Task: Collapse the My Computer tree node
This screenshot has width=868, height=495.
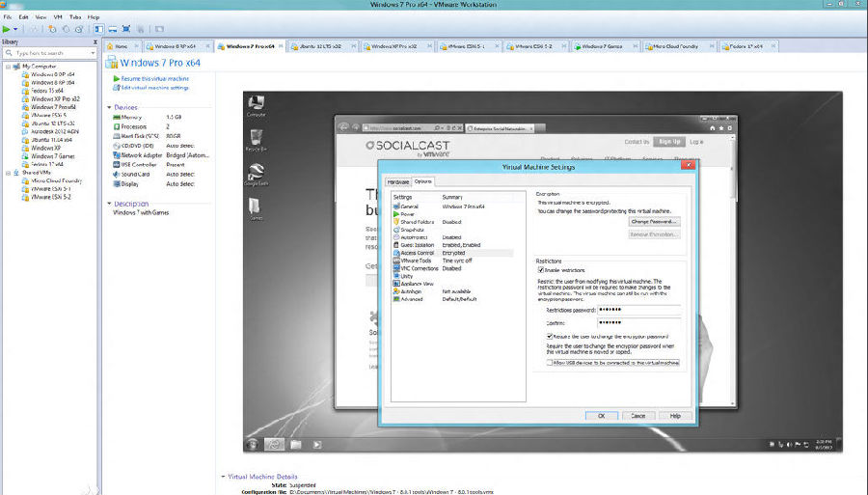Action: click(x=8, y=67)
